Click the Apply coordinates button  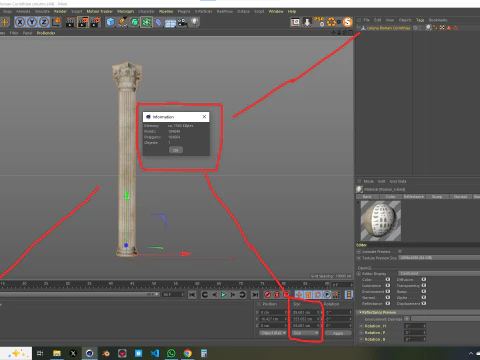(338, 333)
